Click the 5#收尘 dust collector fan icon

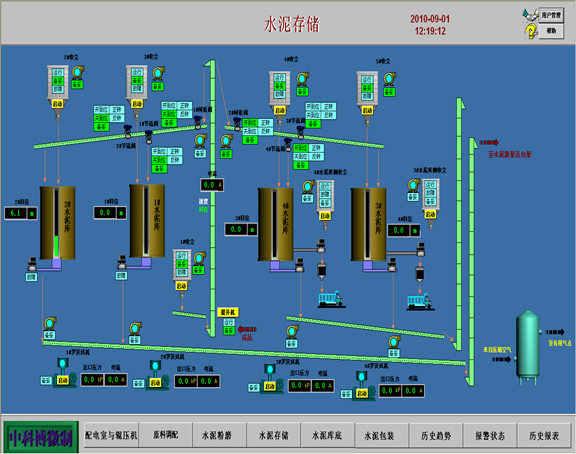389,79
